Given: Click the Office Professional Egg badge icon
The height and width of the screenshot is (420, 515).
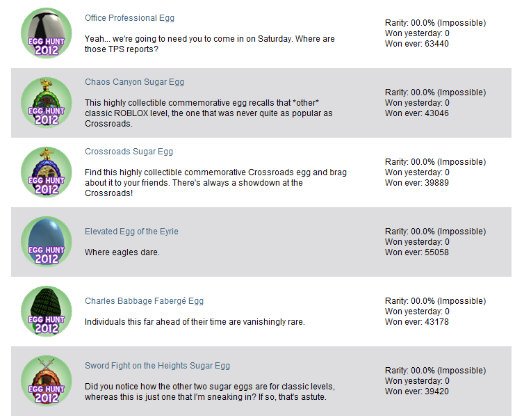Looking at the screenshot, I should [47, 33].
